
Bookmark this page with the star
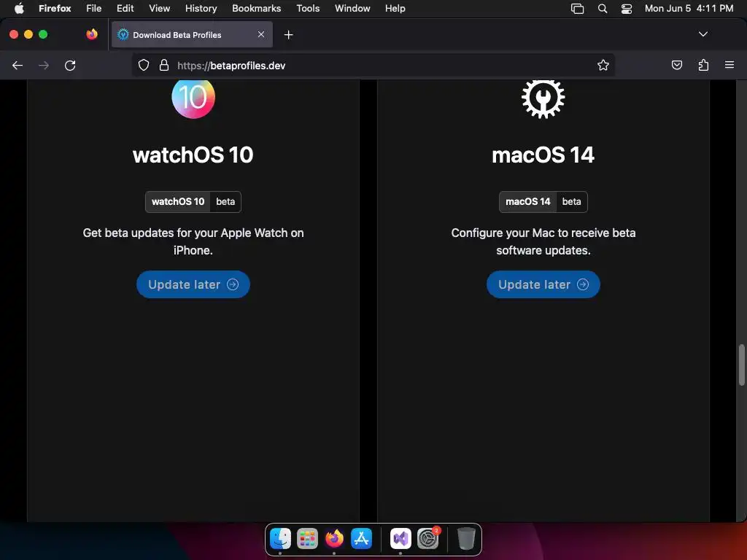click(603, 65)
